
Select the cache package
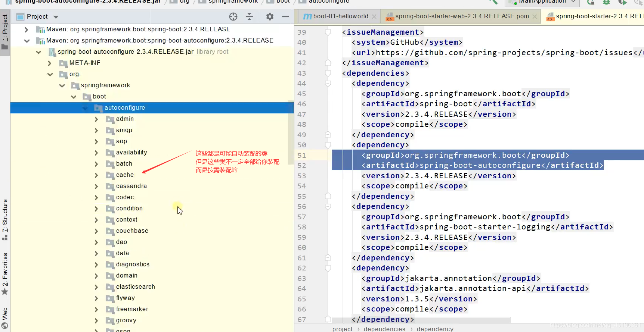click(x=125, y=175)
